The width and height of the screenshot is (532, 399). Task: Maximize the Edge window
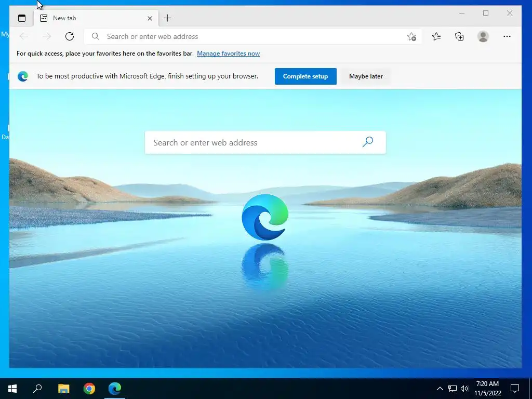click(x=486, y=13)
